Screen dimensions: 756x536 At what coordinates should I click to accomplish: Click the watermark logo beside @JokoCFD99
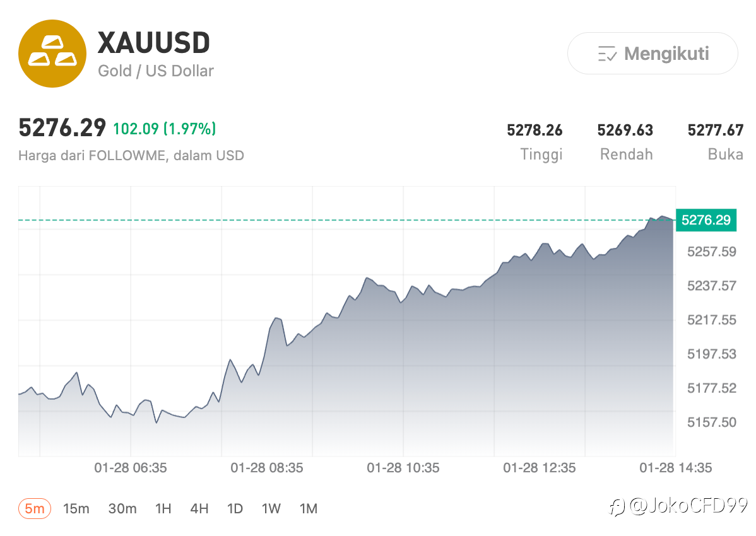click(617, 506)
